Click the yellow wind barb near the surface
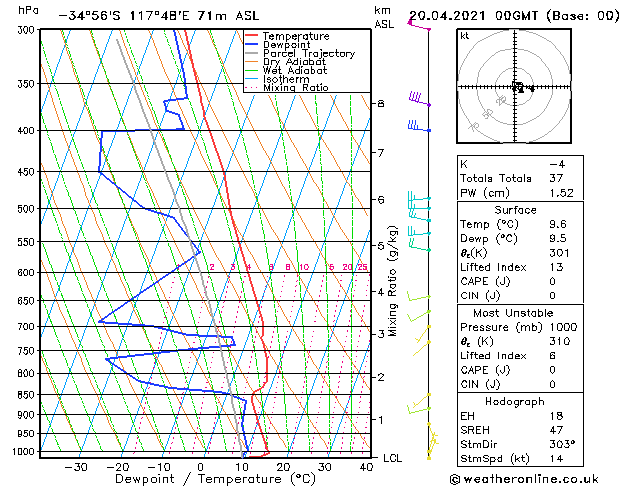Image resolution: width=629 pixels, height=486 pixels. tap(432, 440)
